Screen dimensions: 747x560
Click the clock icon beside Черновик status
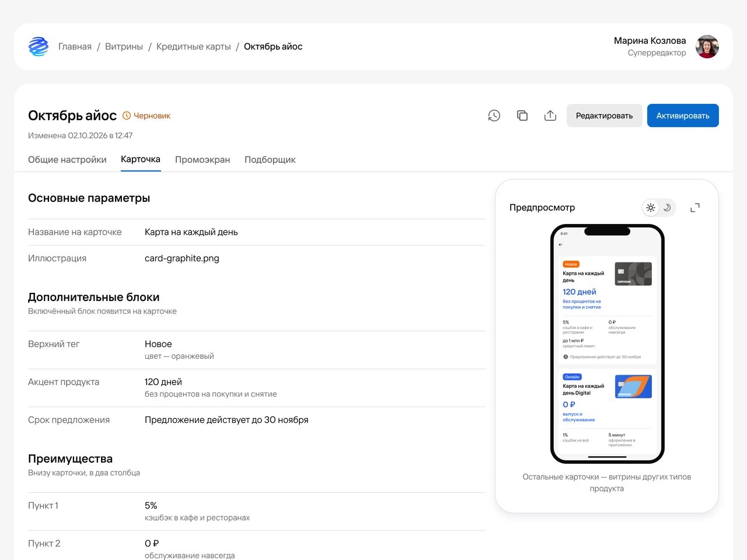[127, 116]
